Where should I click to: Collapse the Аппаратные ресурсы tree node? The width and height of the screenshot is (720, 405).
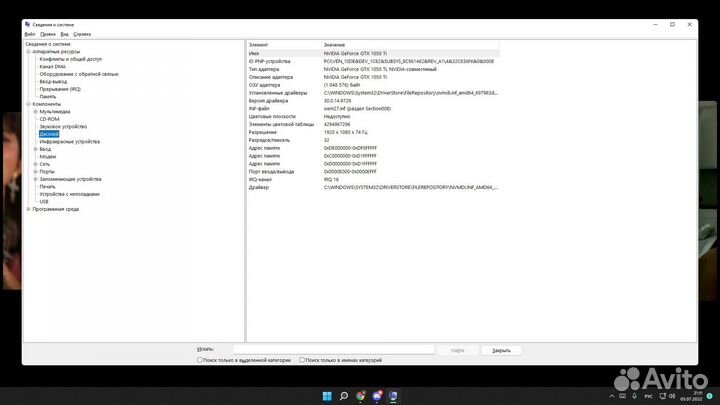28,52
